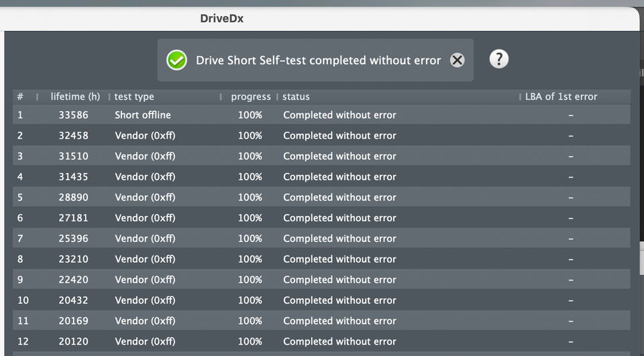Click the 100% progress in row 11
The width and height of the screenshot is (644, 356).
coord(250,320)
